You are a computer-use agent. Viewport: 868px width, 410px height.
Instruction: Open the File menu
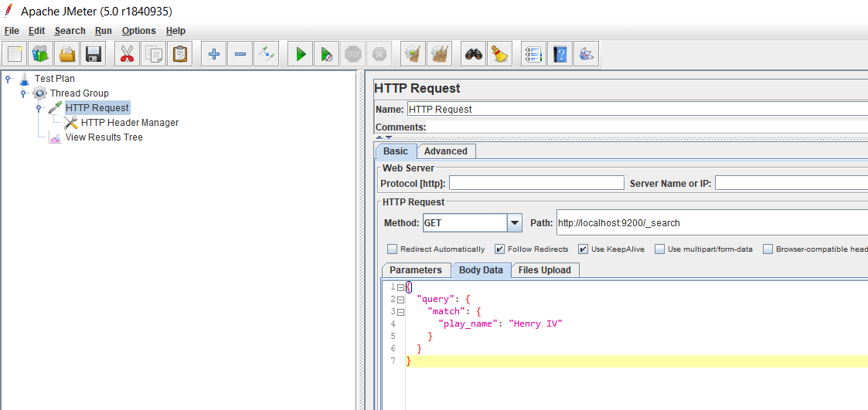click(12, 31)
